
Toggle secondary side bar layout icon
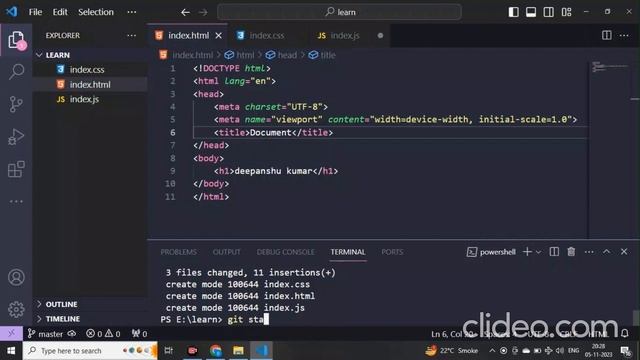(x=549, y=12)
